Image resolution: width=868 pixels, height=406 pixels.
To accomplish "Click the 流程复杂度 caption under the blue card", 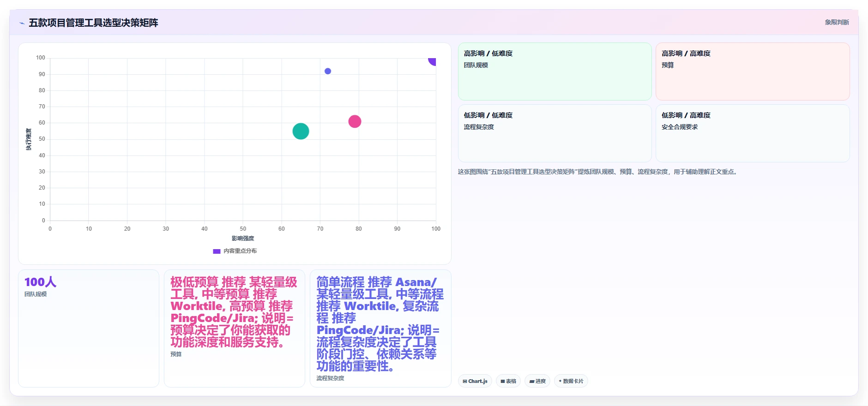I will click(330, 378).
